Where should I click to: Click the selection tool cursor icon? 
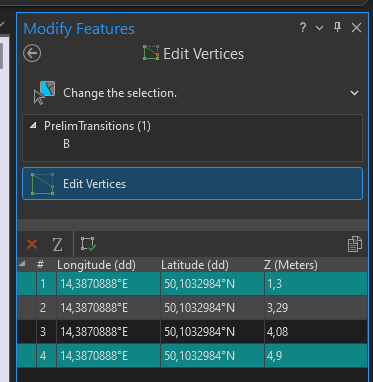44,93
